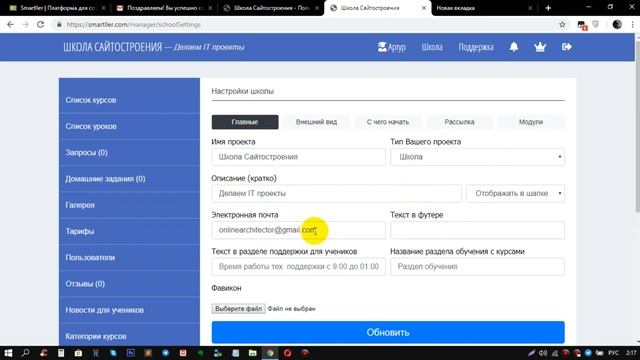
Task: Select the Внешний вид settings tab
Action: point(316,122)
